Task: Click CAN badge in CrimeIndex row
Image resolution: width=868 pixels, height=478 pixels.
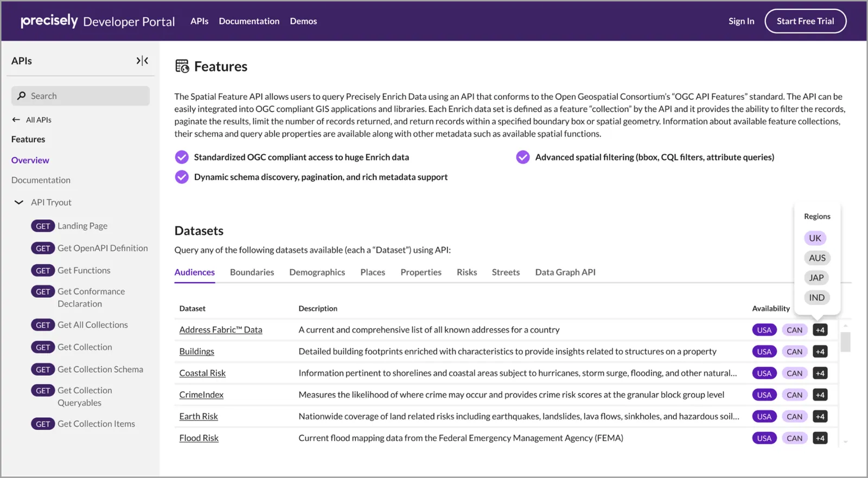Action: coord(795,395)
